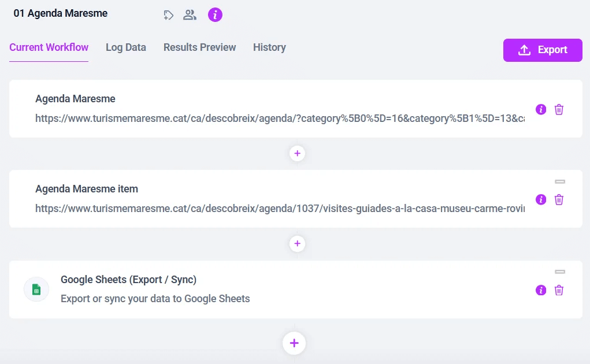Image resolution: width=590 pixels, height=364 pixels.
Task: Click the Export button
Action: pos(542,50)
